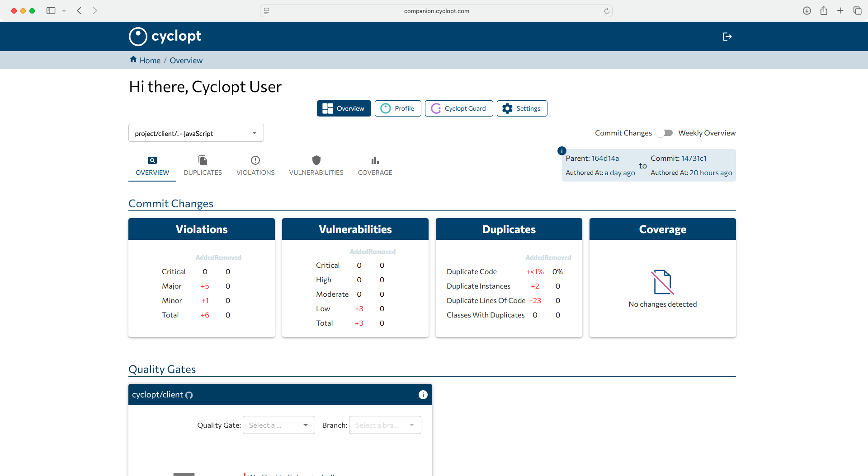868x476 pixels.
Task: Open the Quality Gate selector
Action: pyautogui.click(x=278, y=425)
